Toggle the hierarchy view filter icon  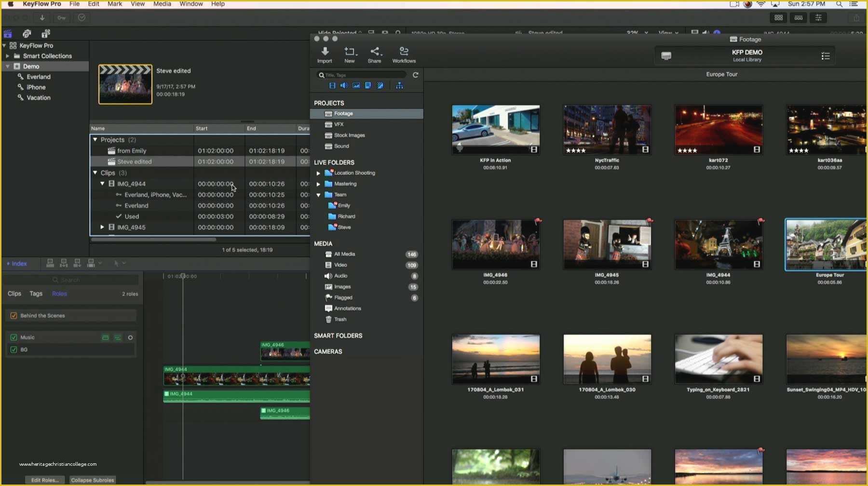point(399,85)
